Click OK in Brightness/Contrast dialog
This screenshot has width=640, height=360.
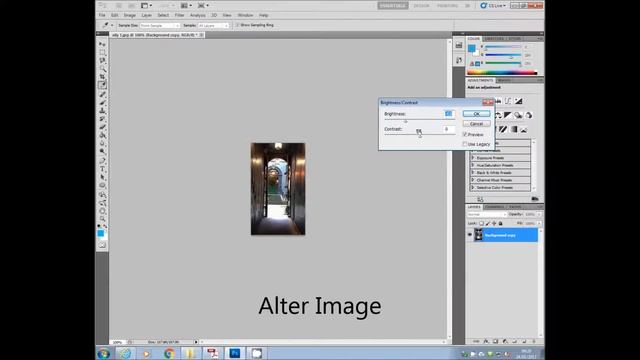[x=476, y=114]
